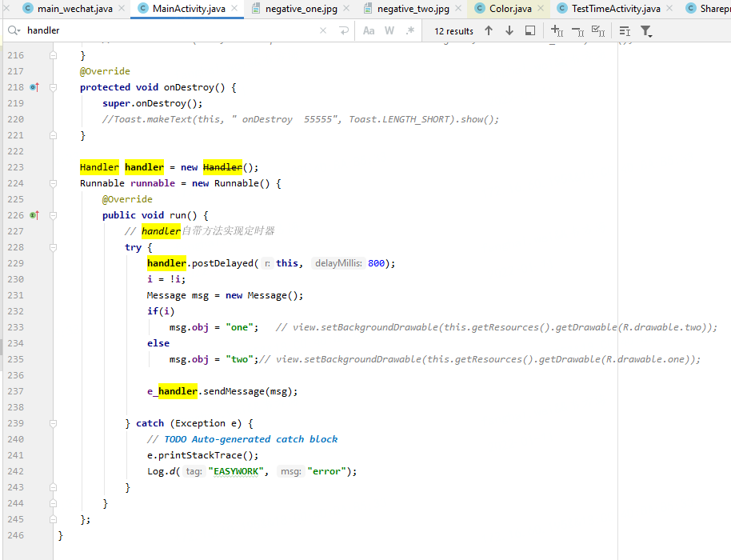Screen dimensions: 731x560
Task: Click the highlighted 'handler' variable on line 223
Action: (144, 167)
